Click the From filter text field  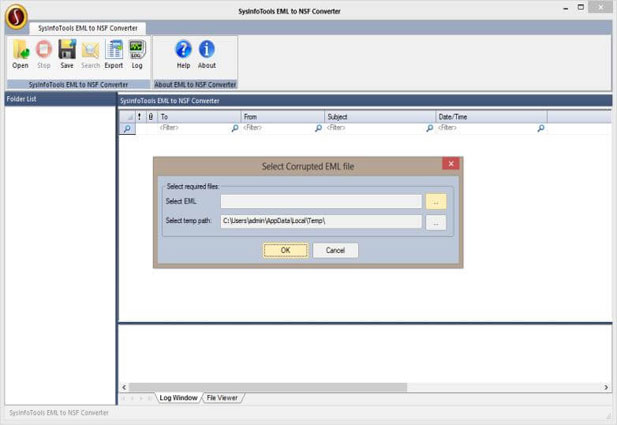[278, 128]
